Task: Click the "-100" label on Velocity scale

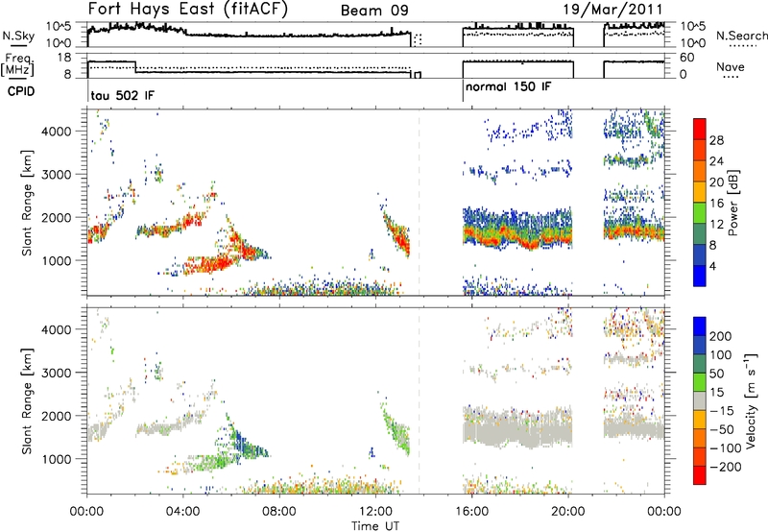Action: (726, 448)
